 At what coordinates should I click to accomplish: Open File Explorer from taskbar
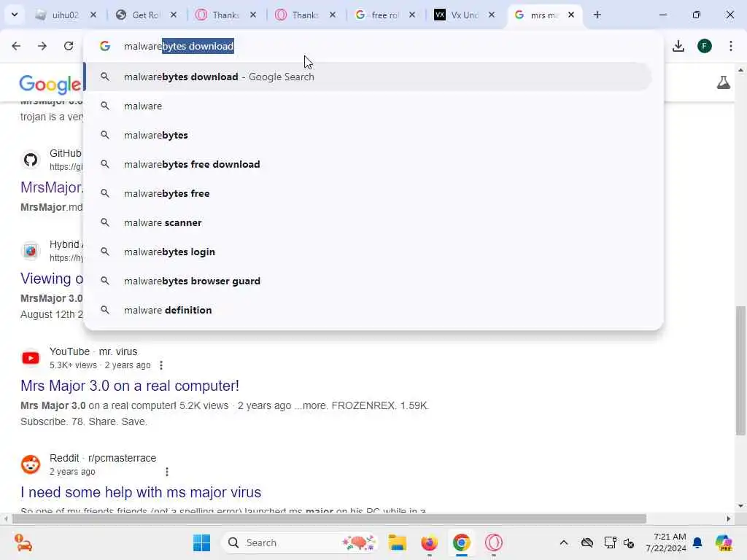click(x=398, y=542)
